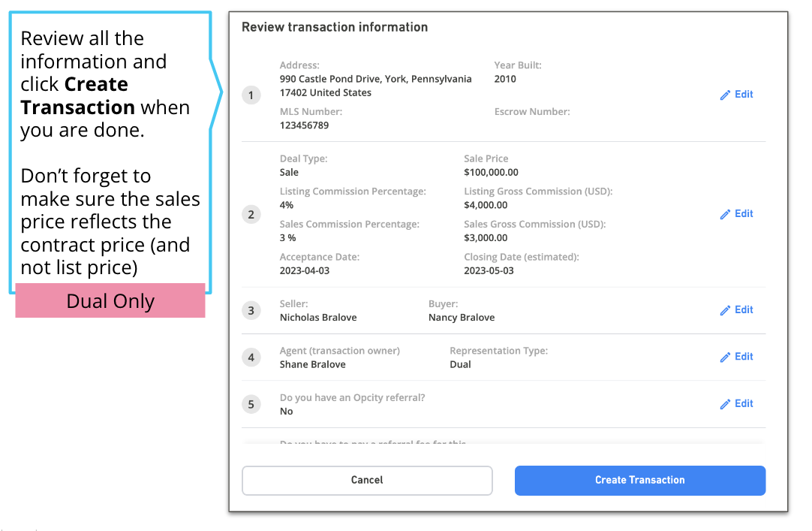Edit the Opcity referral answer
Viewport: 812px width, 531px height.
pyautogui.click(x=736, y=403)
